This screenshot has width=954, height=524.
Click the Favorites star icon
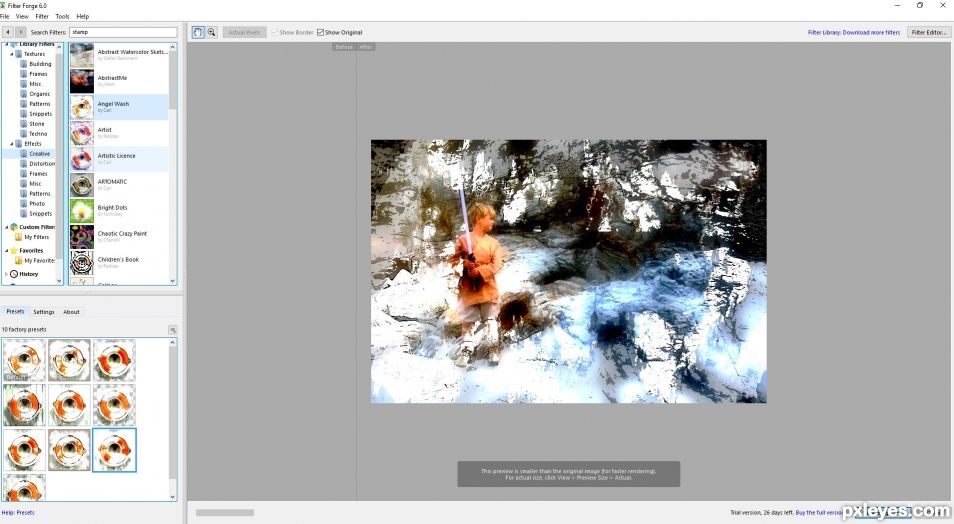click(14, 250)
